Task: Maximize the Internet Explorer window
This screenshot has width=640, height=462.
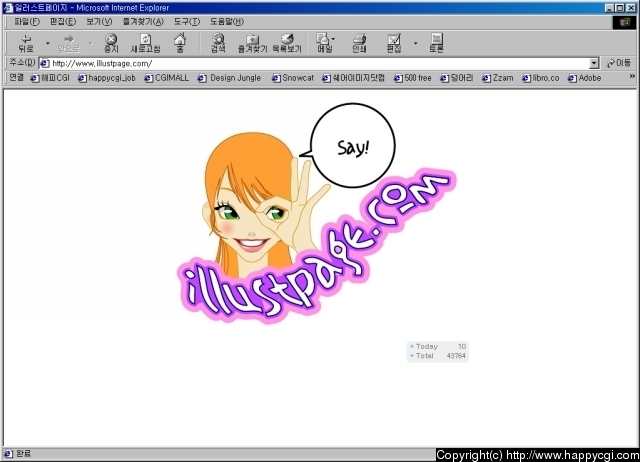Action: (x=620, y=8)
